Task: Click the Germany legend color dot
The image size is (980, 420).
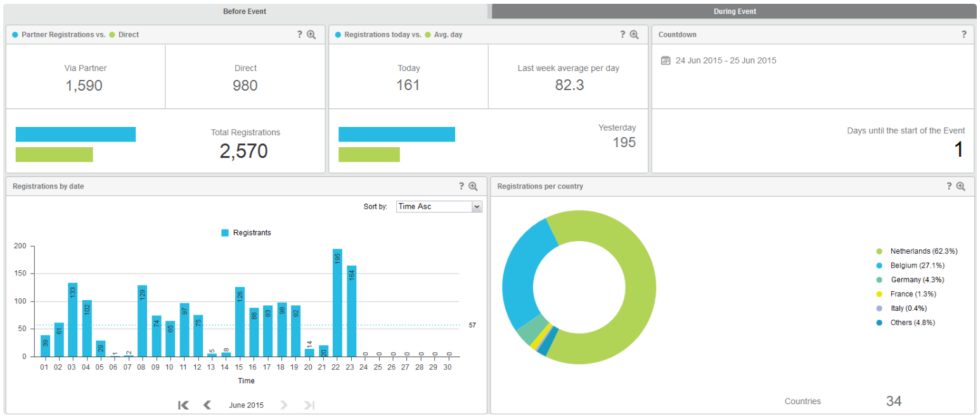Action: pyautogui.click(x=879, y=280)
